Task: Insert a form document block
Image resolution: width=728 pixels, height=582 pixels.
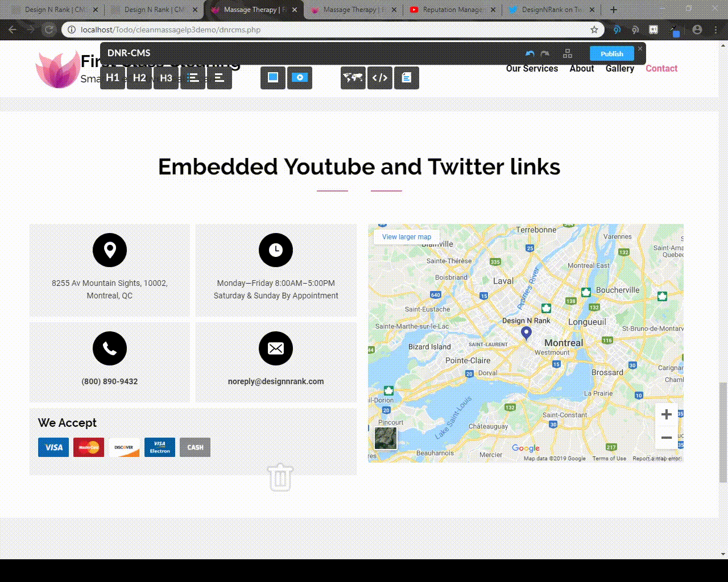Action: tap(407, 78)
